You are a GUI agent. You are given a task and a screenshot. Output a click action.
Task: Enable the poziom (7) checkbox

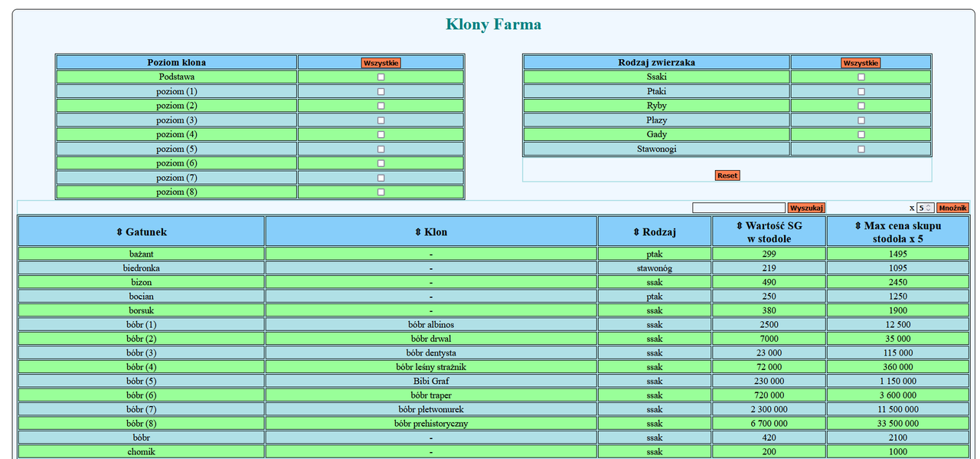pyautogui.click(x=381, y=178)
